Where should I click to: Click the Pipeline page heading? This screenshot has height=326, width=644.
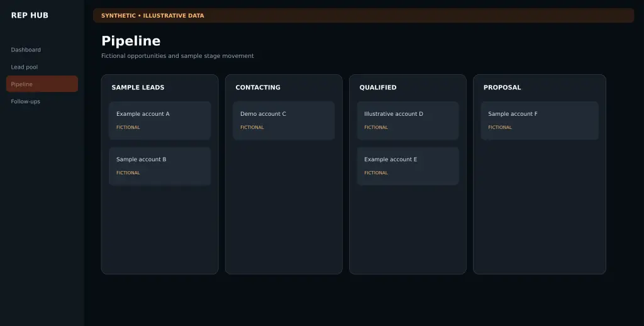[131, 41]
